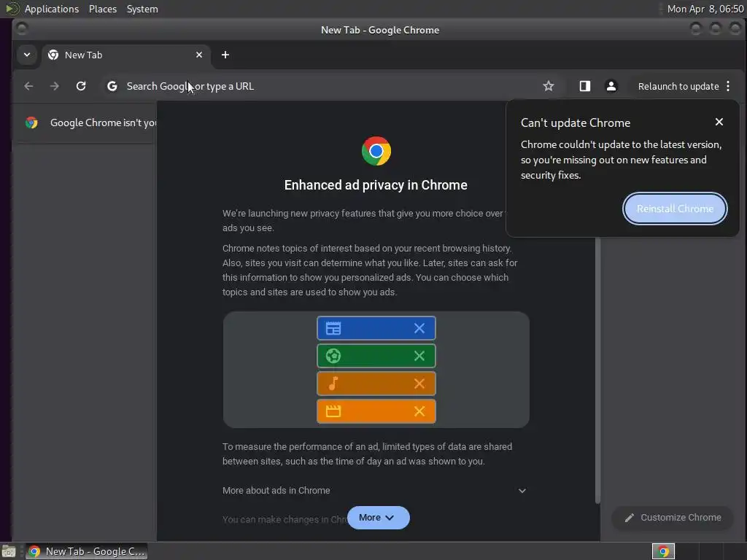The image size is (747, 560).
Task: Reload the current page
Action: [x=81, y=86]
